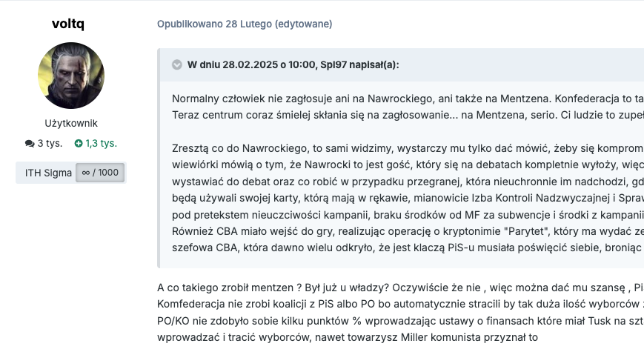Click the green plus reputation icon

(79, 144)
